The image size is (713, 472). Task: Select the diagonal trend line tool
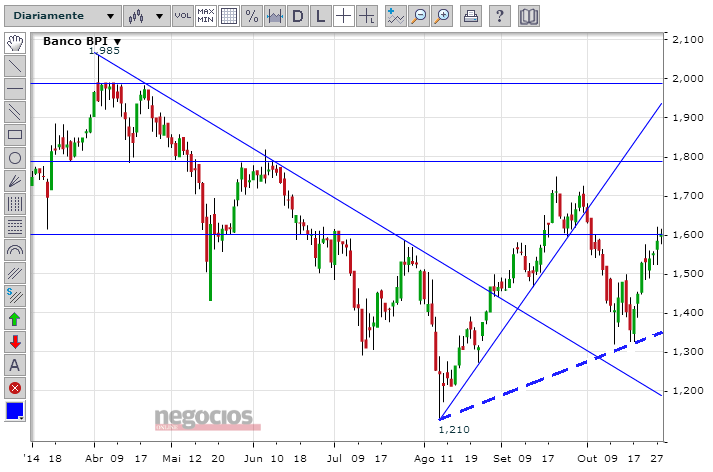point(15,66)
